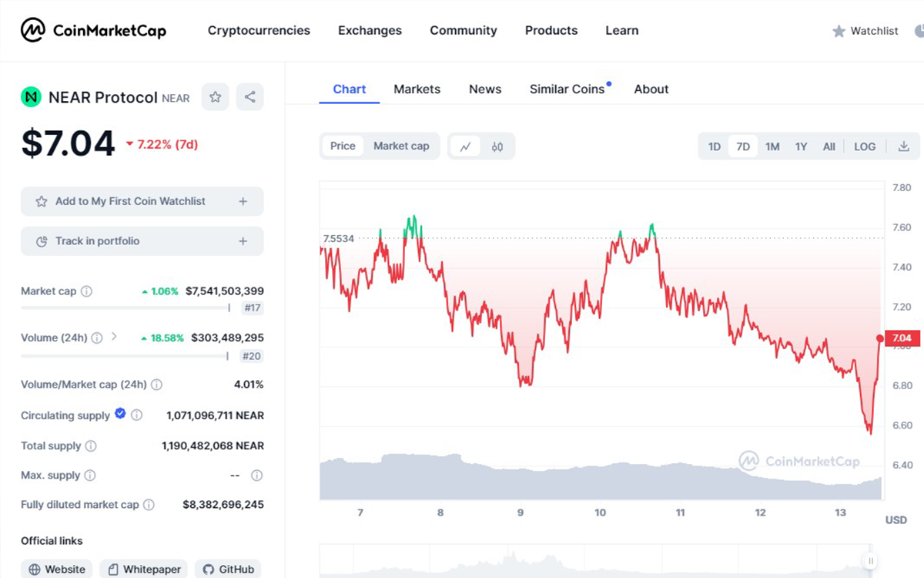Click the CoinMarketCap logo
924x578 pixels.
[92, 31]
